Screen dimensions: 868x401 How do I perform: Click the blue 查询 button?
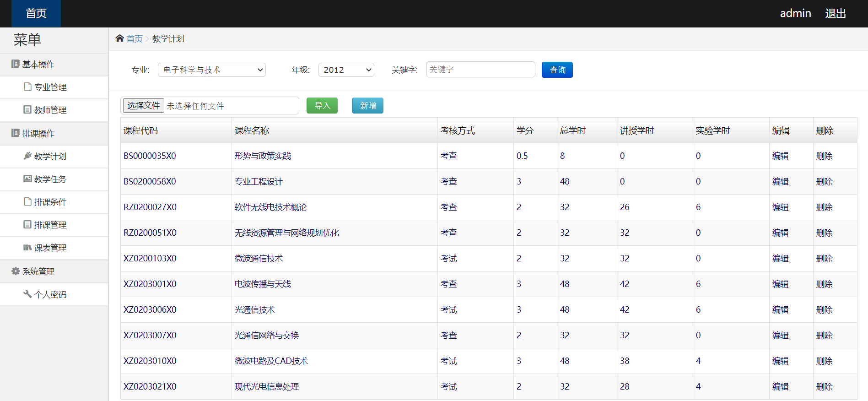557,70
